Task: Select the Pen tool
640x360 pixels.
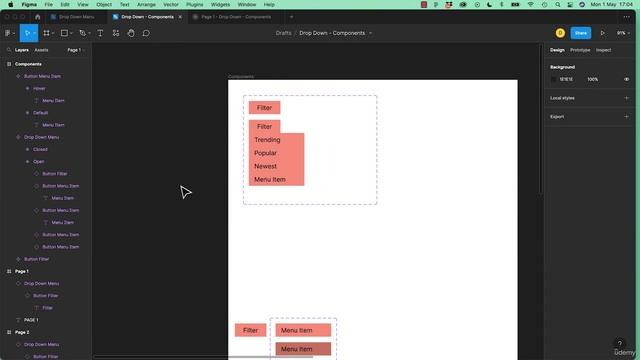Action: click(82, 33)
